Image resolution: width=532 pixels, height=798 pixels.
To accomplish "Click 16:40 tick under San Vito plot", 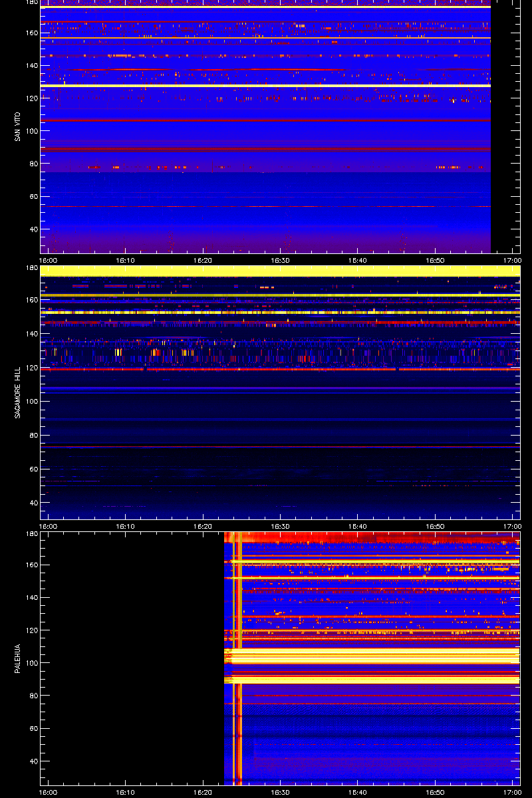I will pyautogui.click(x=358, y=260).
